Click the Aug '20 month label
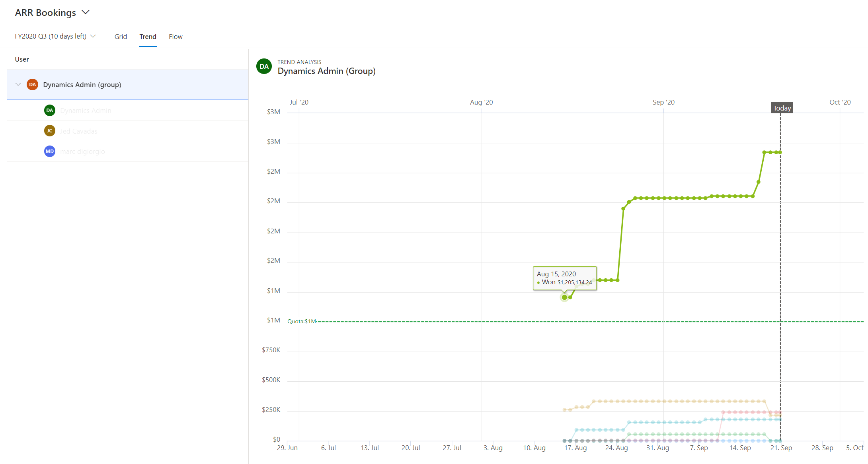The width and height of the screenshot is (868, 464). (481, 102)
